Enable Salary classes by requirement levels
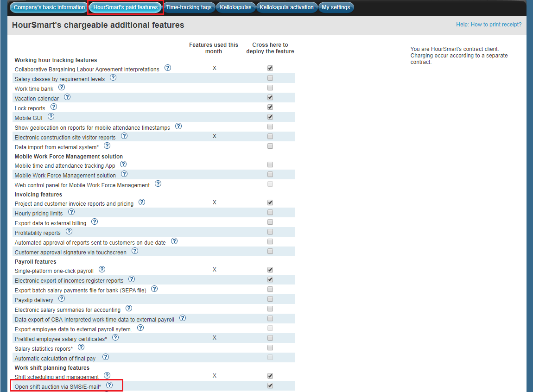533x392 pixels. pos(270,78)
